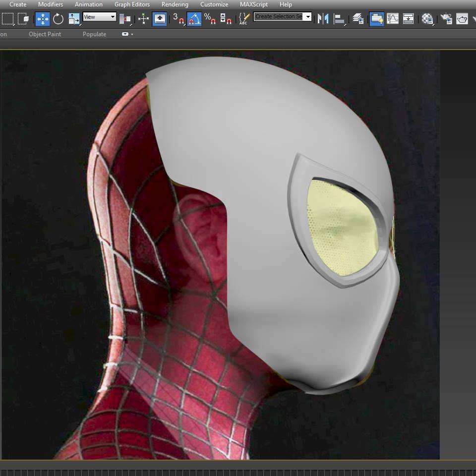
Task: Switch to the Populate ribbon tab
Action: (x=94, y=34)
